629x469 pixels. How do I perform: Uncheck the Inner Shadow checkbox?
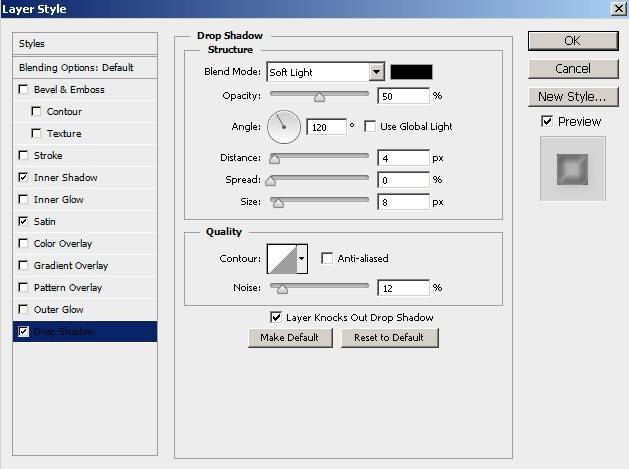tap(23, 177)
